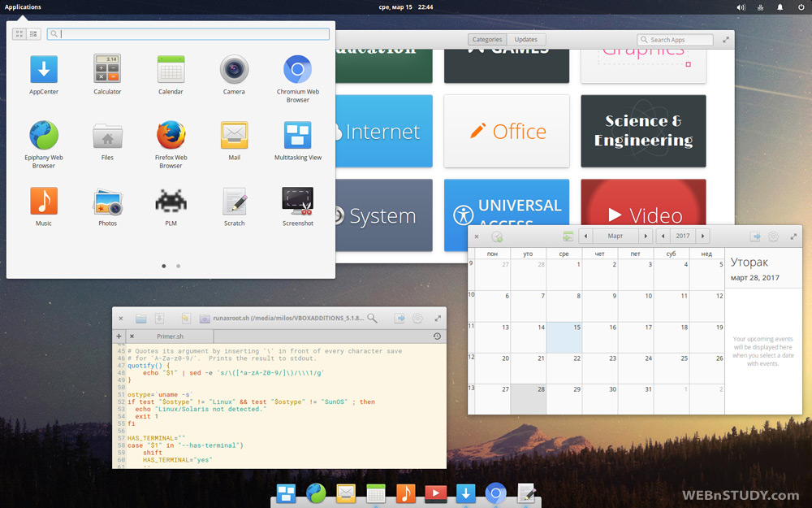Select March 31 in the Calendar grid
Image resolution: width=812 pixels, height=508 pixels.
[x=636, y=399]
